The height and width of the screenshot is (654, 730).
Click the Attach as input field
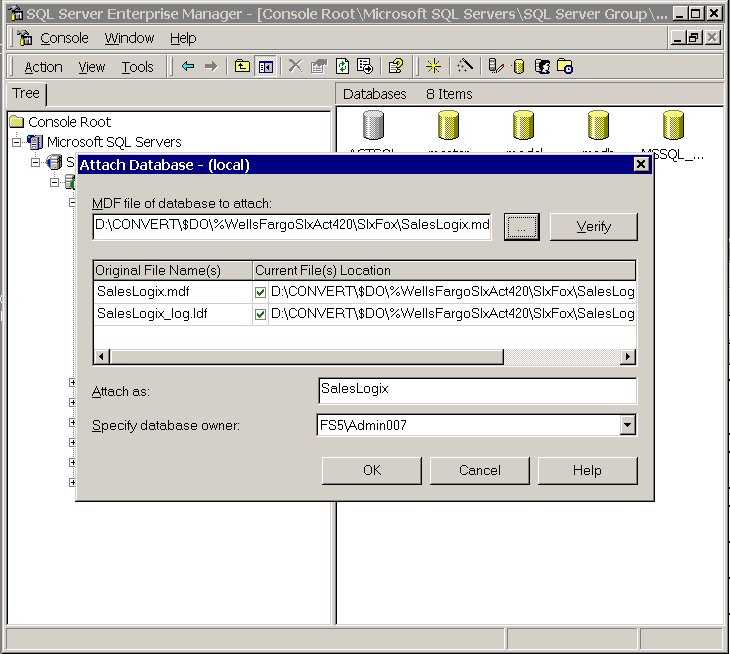click(477, 391)
